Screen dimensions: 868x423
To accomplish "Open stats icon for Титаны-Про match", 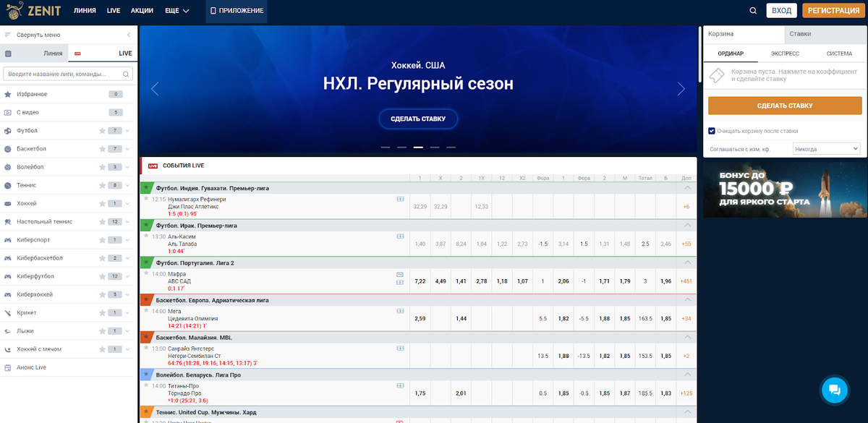I will (400, 386).
